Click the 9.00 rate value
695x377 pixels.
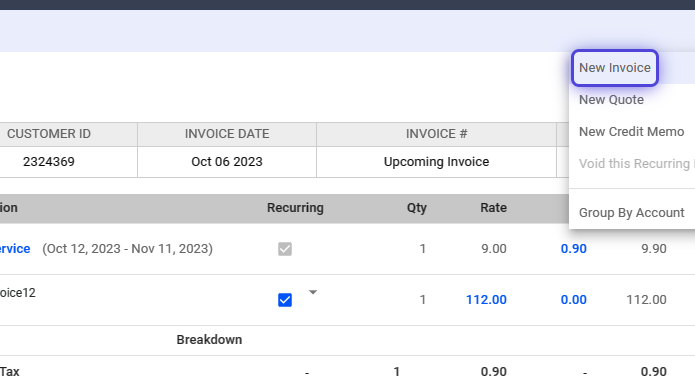pyautogui.click(x=494, y=249)
